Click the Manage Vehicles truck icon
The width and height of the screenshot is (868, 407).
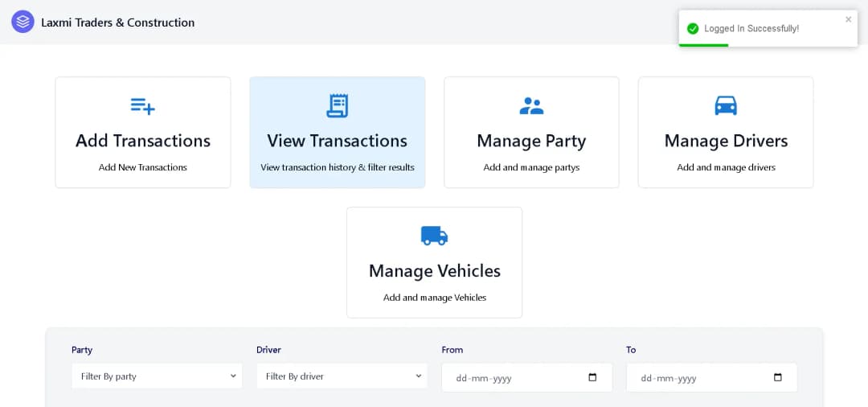(434, 236)
